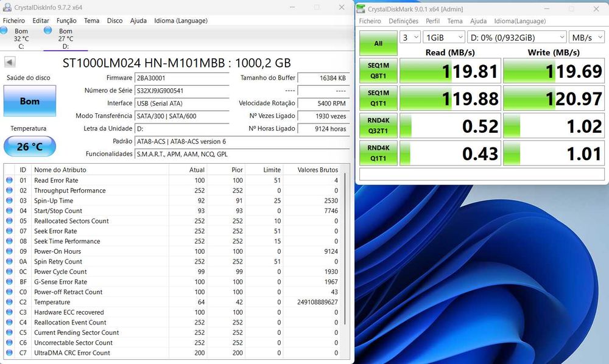This screenshot has height=364, width=609.
Task: Click the status circle icon for Read Error Rate
Action: pyautogui.click(x=9, y=180)
